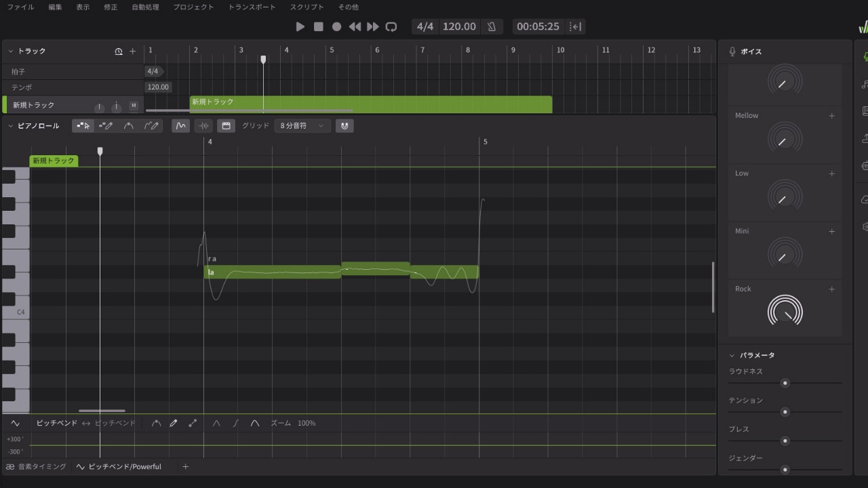The width and height of the screenshot is (868, 488).
Task: Collapse the パラメータ section
Action: coord(732,355)
